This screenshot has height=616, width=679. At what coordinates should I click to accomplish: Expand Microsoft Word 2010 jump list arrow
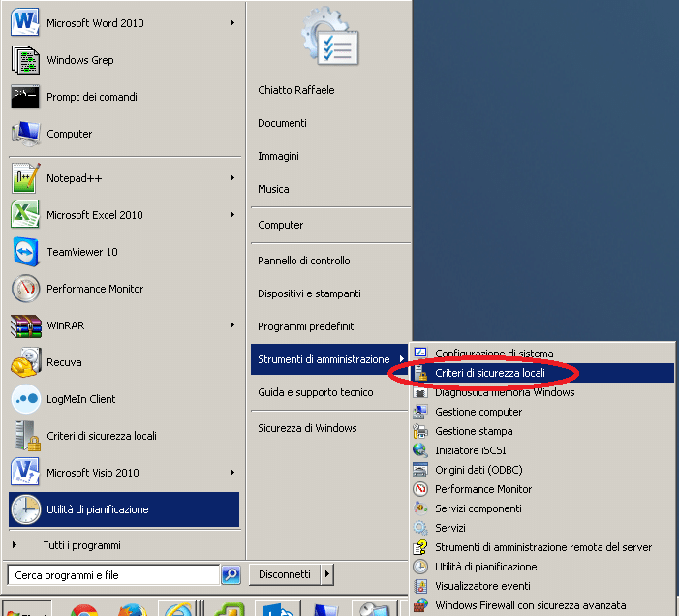(x=232, y=22)
